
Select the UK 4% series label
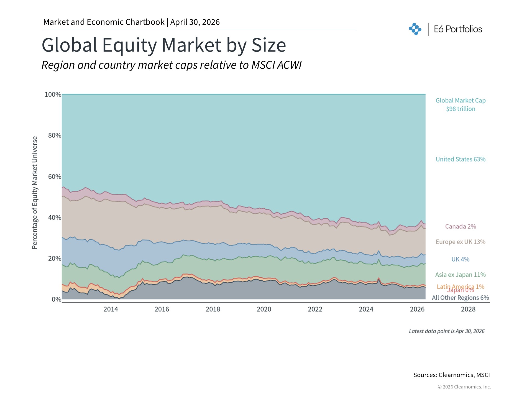pos(461,259)
